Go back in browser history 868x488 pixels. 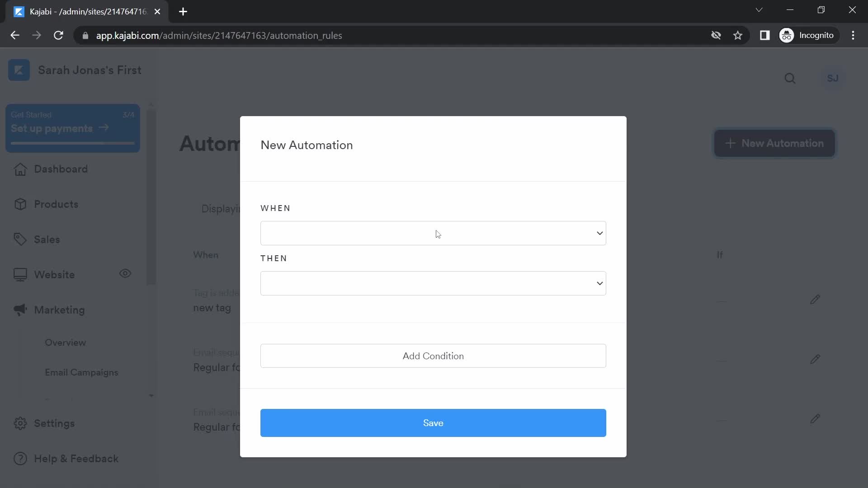point(15,35)
